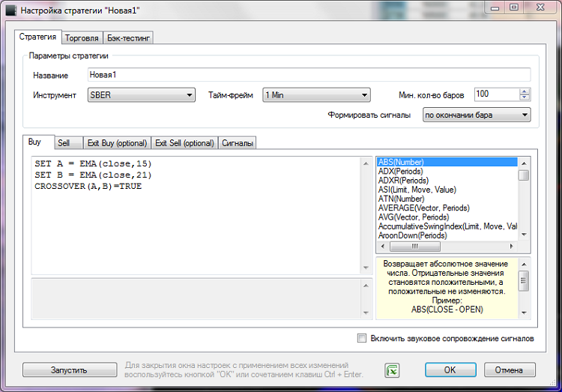The height and width of the screenshot is (392, 562).
Task: Decrease minimum bar count with down arrow
Action: pos(525,98)
